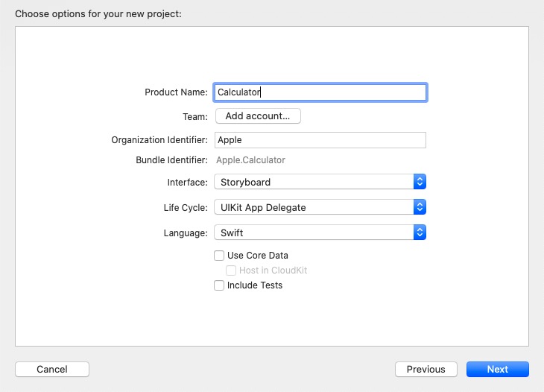Focus the Product Name text field
This screenshot has height=392, width=544.
pos(320,92)
